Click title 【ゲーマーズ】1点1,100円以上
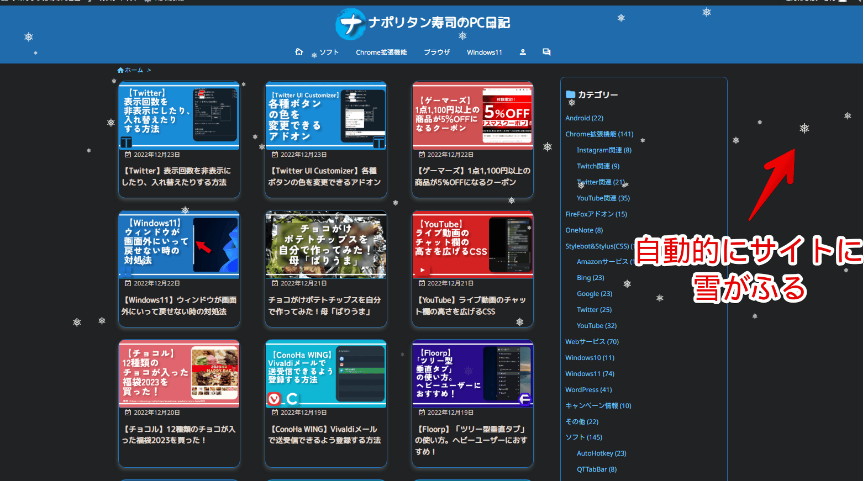This screenshot has width=868, height=481. (x=472, y=177)
